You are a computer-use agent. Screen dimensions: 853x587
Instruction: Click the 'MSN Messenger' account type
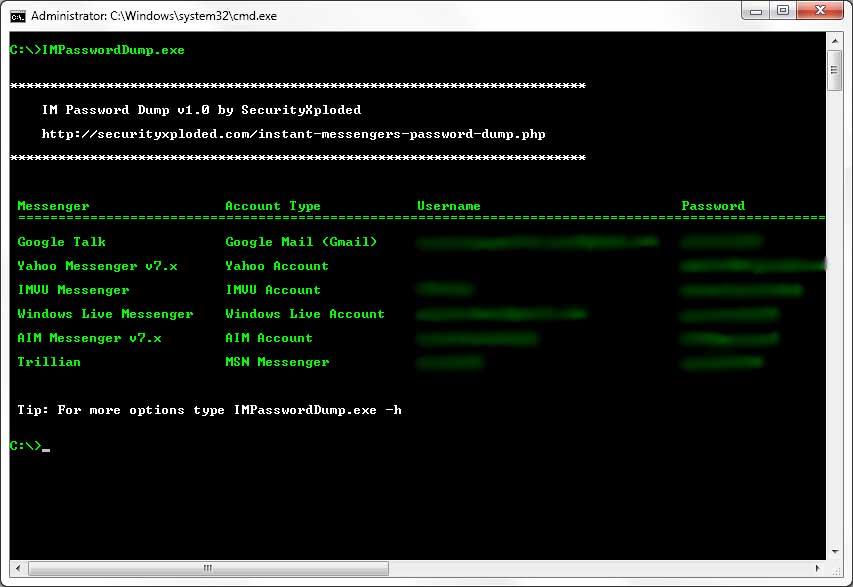pos(277,362)
